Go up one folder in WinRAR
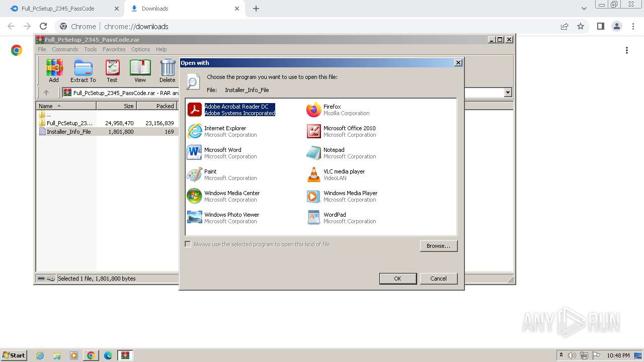This screenshot has height=362, width=644. (x=46, y=93)
